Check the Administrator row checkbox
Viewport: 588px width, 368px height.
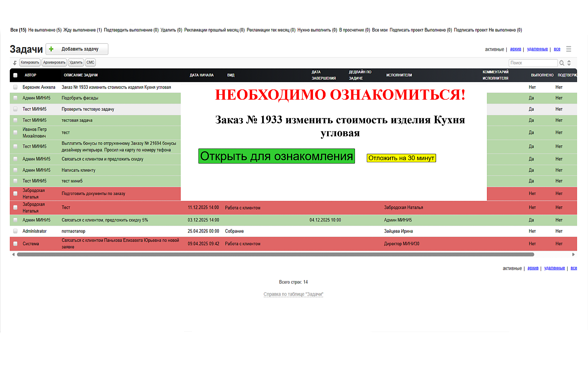(15, 231)
